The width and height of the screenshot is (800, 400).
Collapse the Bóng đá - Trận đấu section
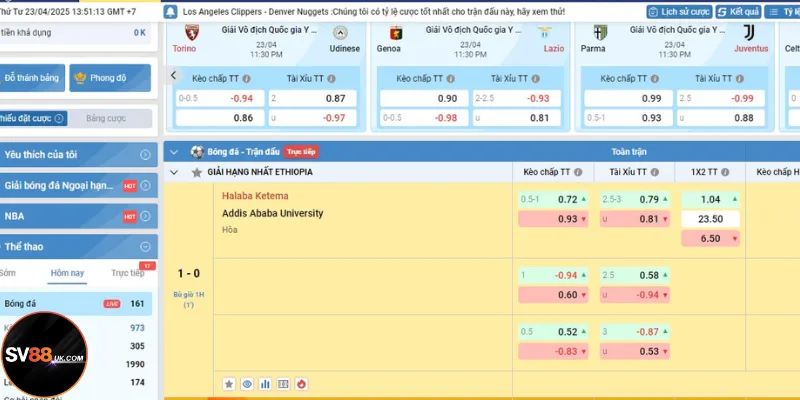coord(174,152)
